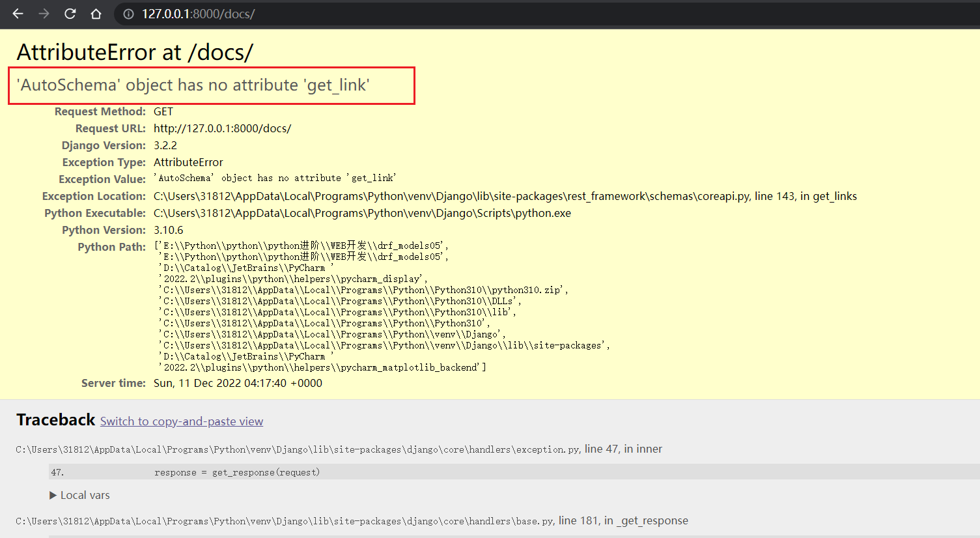Click the Exception Location path to coreapi.py
The width and height of the screenshot is (980, 538).
(x=505, y=196)
